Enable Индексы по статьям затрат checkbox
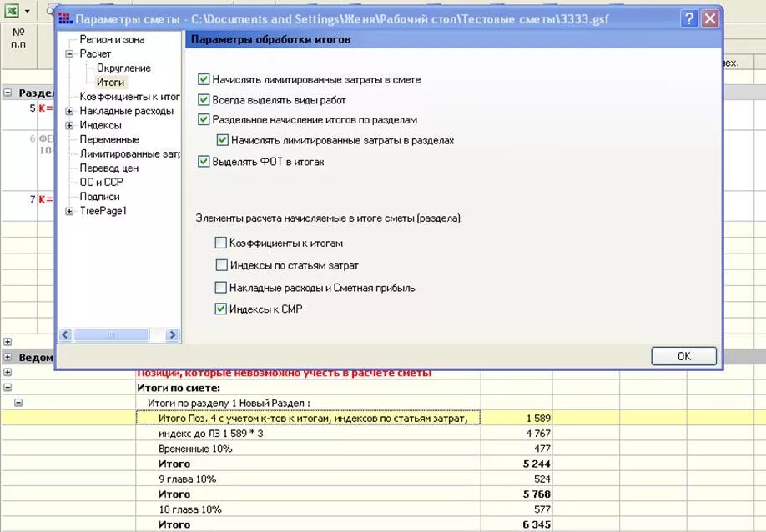The height and width of the screenshot is (532, 766). [221, 265]
